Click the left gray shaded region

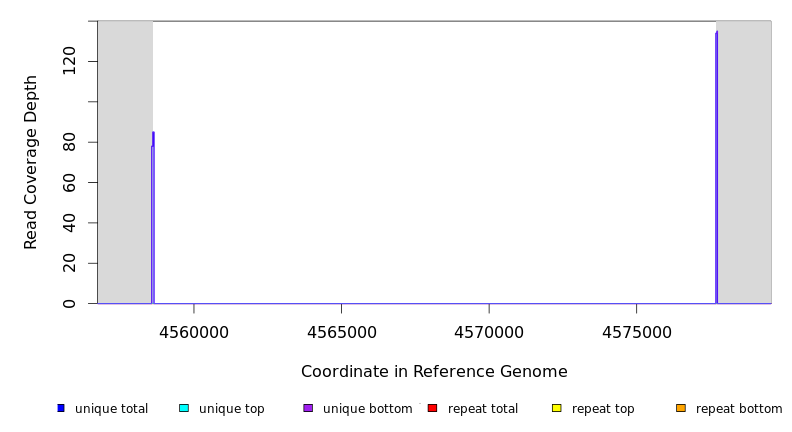(x=124, y=160)
